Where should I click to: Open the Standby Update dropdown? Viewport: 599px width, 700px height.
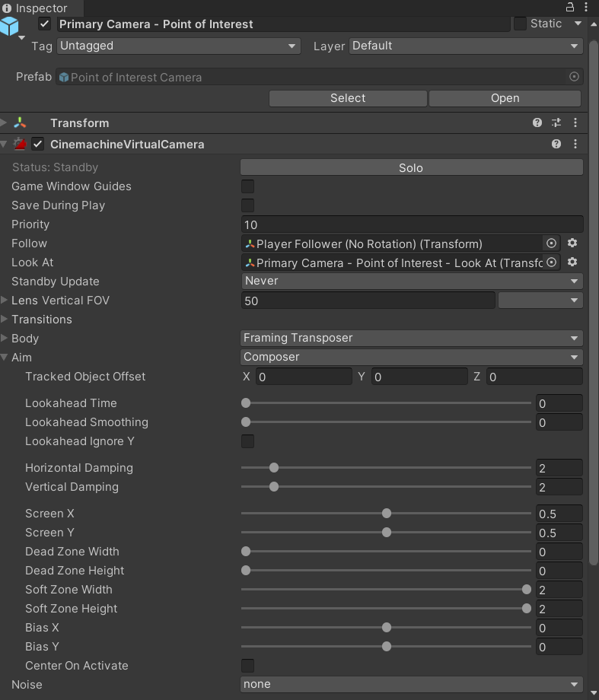(411, 282)
